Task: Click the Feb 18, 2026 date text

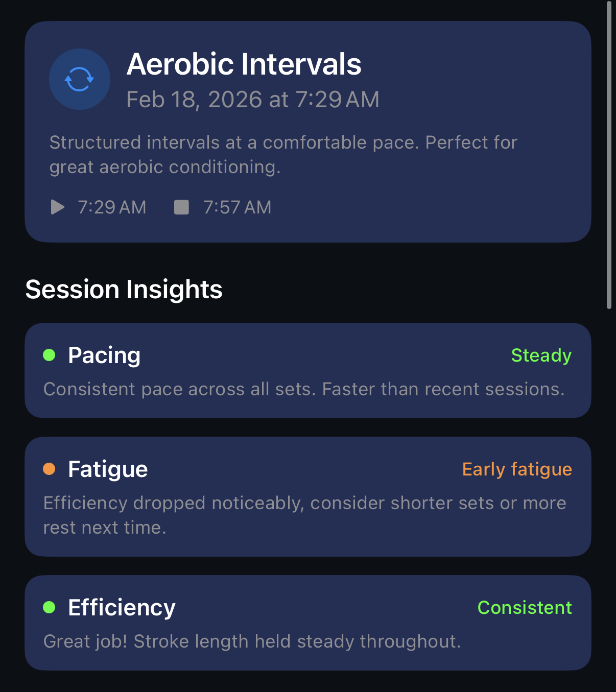Action: [252, 100]
